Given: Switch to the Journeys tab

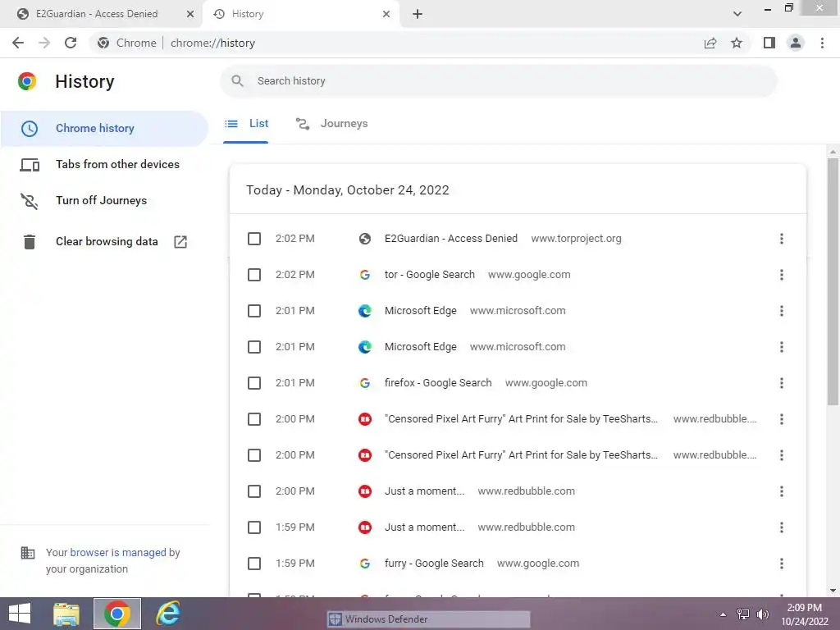Looking at the screenshot, I should click(x=332, y=124).
